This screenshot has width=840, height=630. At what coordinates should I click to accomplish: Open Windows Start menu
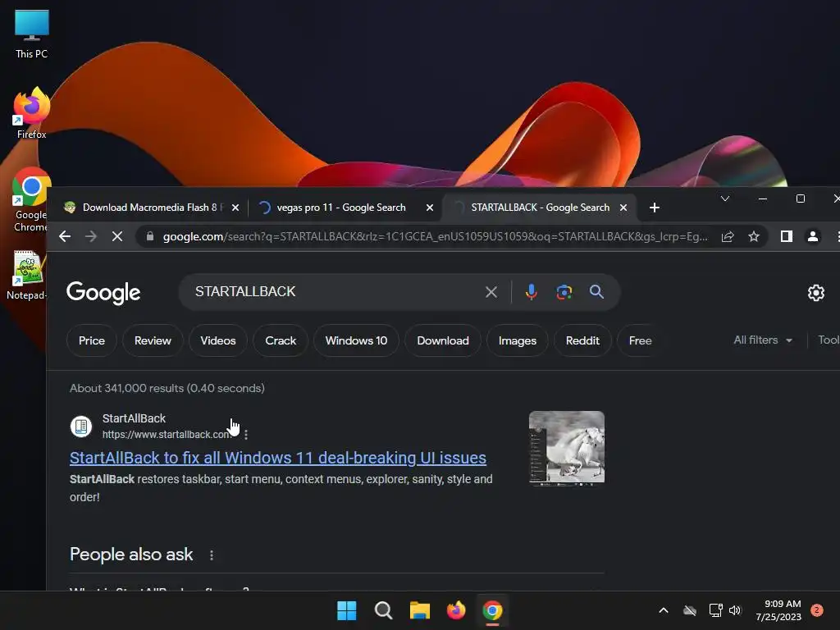tap(347, 610)
